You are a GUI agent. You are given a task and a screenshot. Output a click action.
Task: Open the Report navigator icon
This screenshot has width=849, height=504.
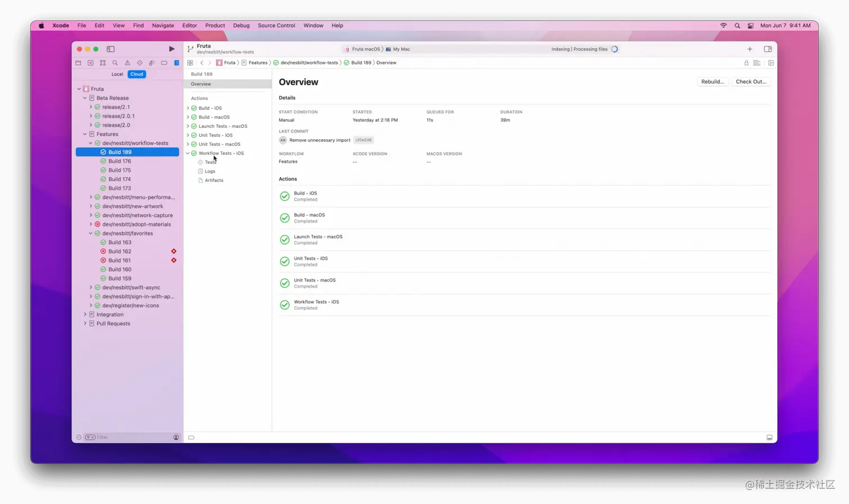[x=176, y=63]
